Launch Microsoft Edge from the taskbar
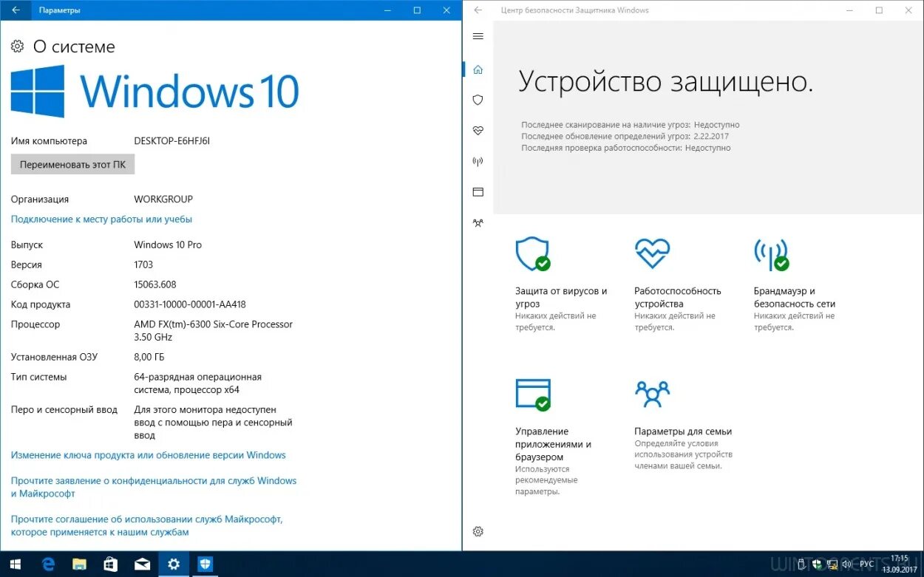 [x=48, y=564]
